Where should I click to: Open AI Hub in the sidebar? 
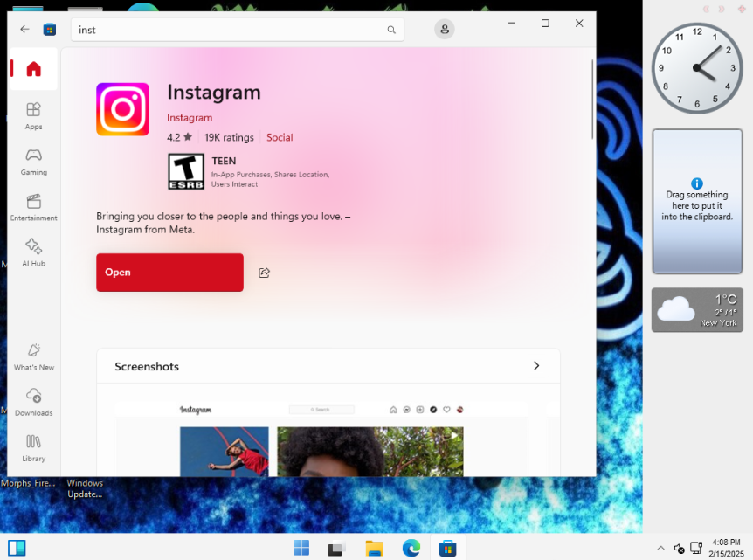click(33, 252)
